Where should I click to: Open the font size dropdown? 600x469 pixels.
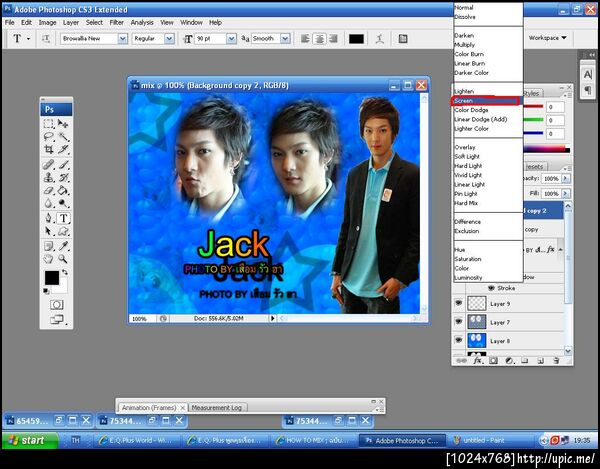pos(231,39)
